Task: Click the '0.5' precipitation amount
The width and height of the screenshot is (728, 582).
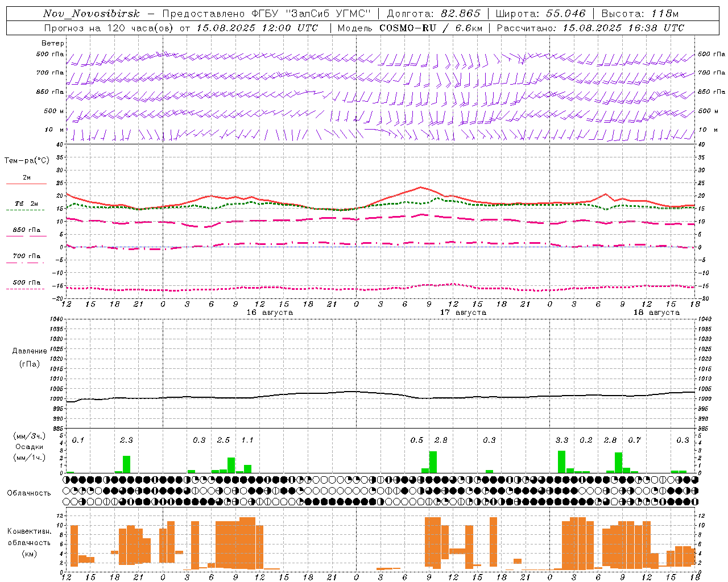Action: [417, 440]
